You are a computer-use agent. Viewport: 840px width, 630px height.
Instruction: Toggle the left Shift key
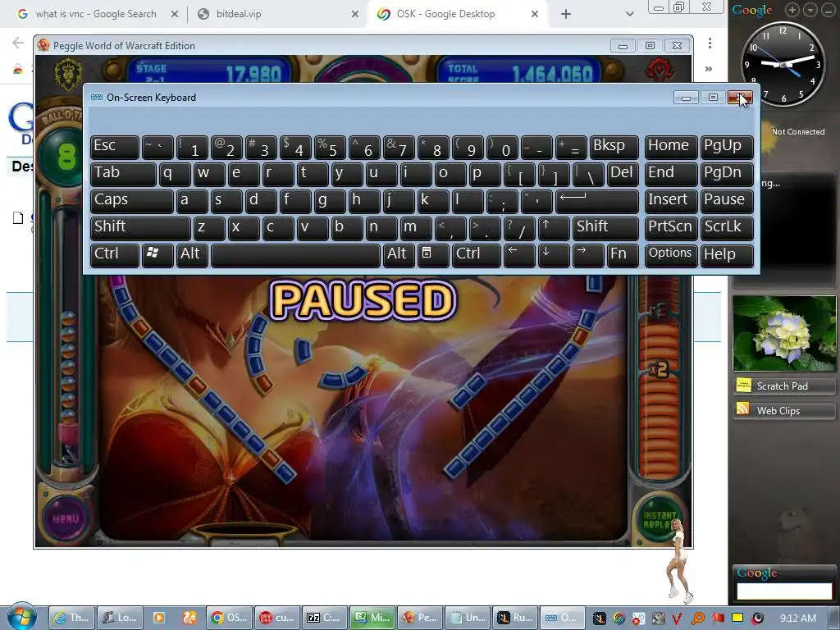coord(140,228)
